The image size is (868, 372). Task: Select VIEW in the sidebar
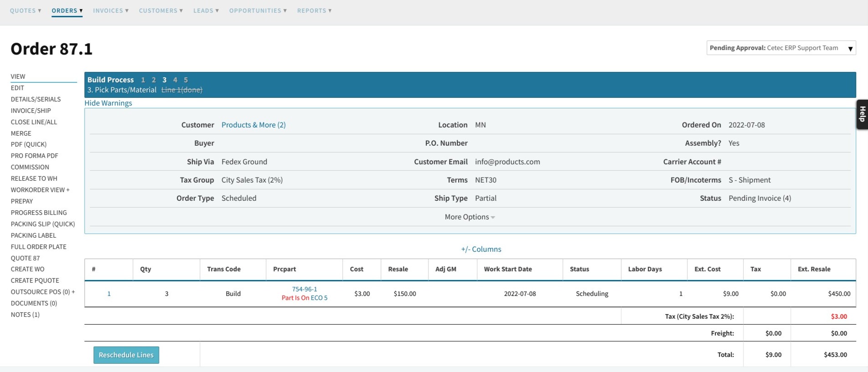click(18, 76)
